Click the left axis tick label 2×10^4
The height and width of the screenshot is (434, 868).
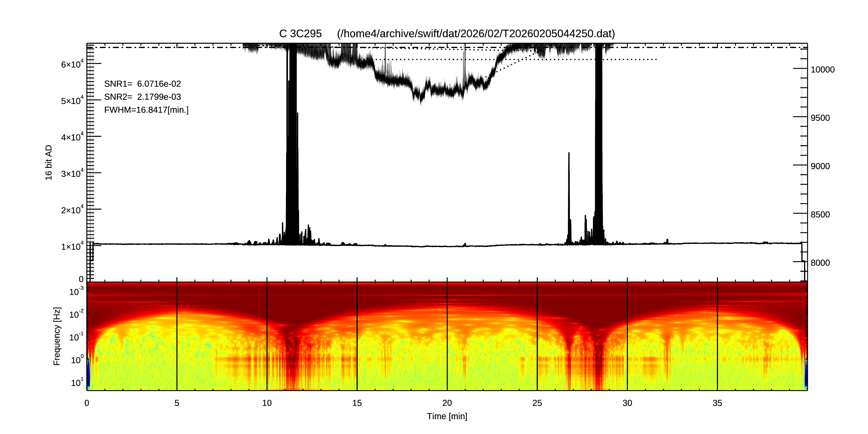[x=72, y=210]
